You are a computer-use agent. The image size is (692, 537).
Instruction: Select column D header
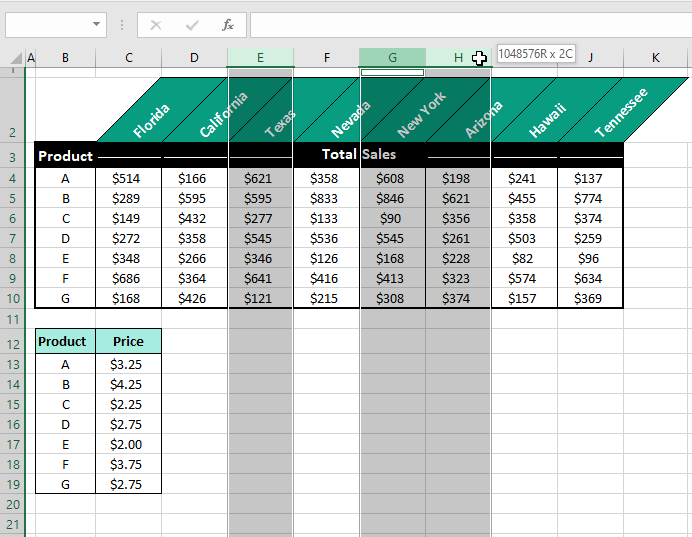click(x=194, y=58)
